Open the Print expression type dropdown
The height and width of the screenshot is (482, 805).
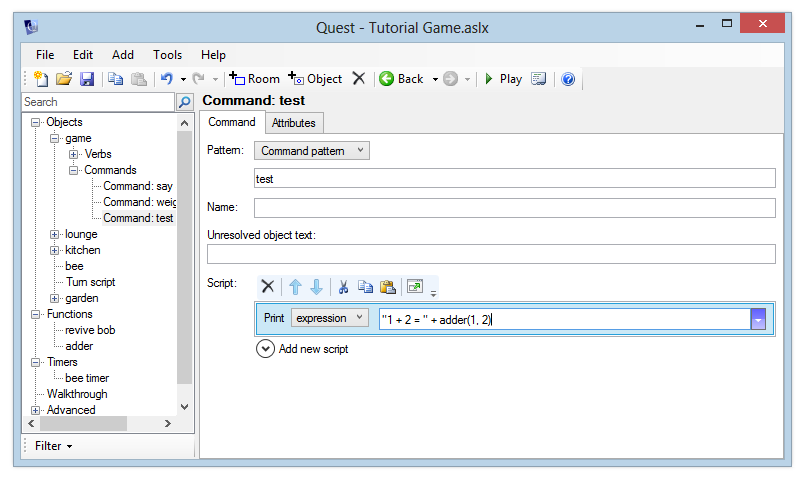[x=330, y=318]
